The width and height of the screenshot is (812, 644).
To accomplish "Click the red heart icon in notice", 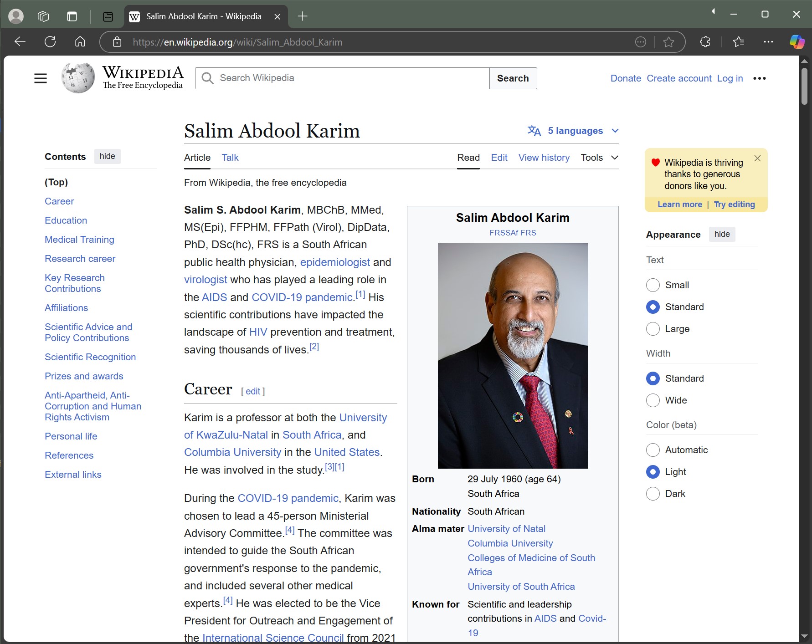I will pos(656,162).
